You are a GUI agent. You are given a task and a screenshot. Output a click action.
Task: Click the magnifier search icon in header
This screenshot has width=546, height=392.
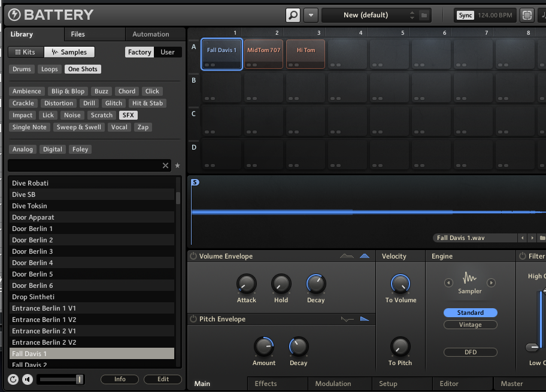coord(293,16)
